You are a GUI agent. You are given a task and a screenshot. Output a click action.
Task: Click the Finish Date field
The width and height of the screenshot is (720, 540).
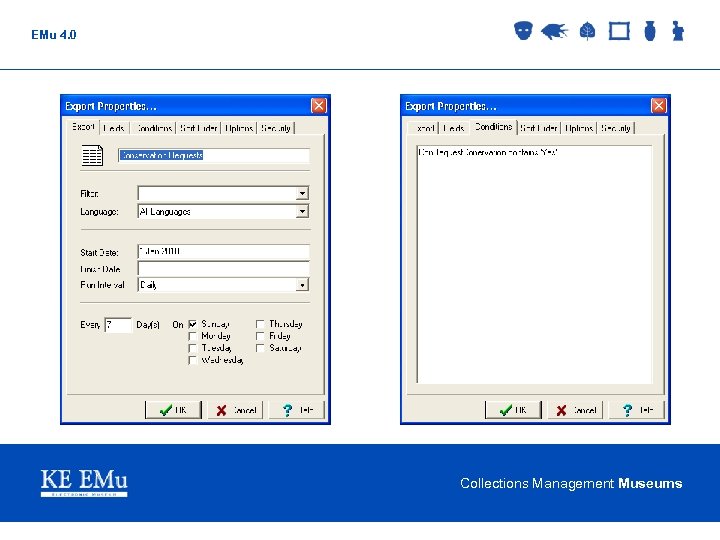[223, 269]
